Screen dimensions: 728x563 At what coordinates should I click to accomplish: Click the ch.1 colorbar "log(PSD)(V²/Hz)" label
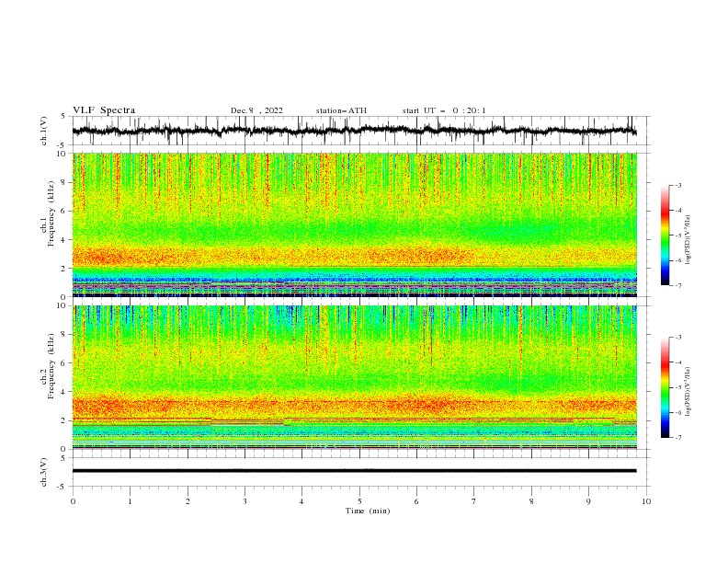688,240
